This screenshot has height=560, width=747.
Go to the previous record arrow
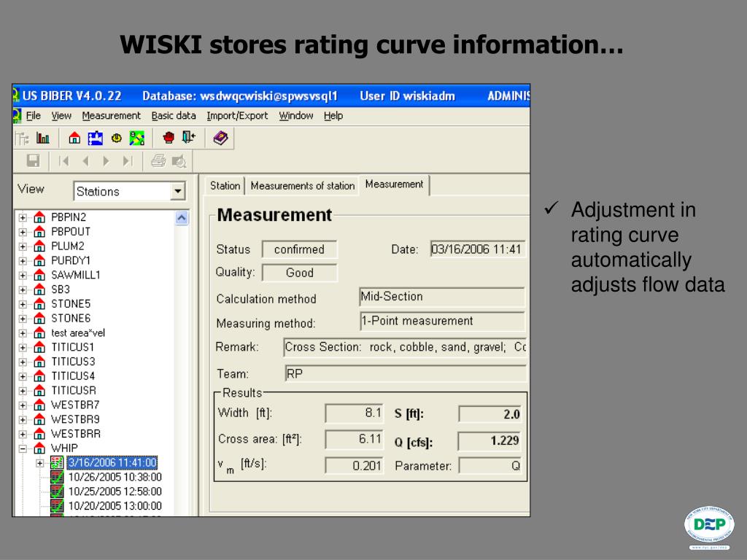(86, 161)
